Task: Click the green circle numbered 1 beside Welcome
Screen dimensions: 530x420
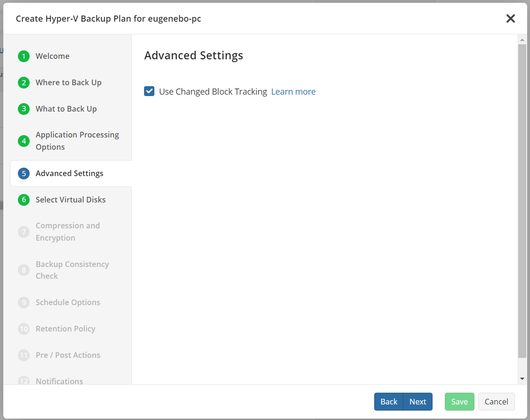Action: tap(24, 56)
